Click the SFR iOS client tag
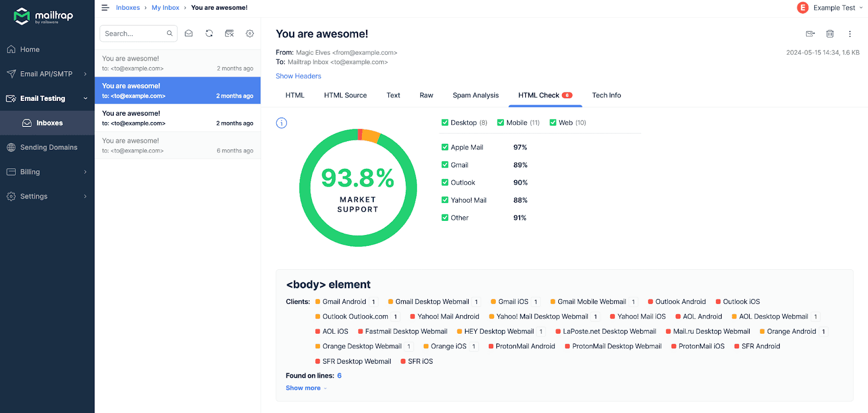Screen dimensions: 868x413 [417, 361]
